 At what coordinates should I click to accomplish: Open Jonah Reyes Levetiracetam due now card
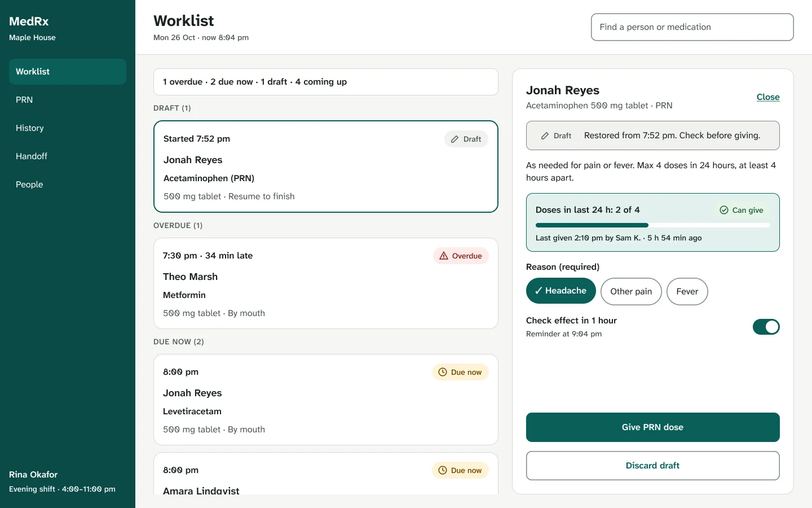tap(326, 400)
